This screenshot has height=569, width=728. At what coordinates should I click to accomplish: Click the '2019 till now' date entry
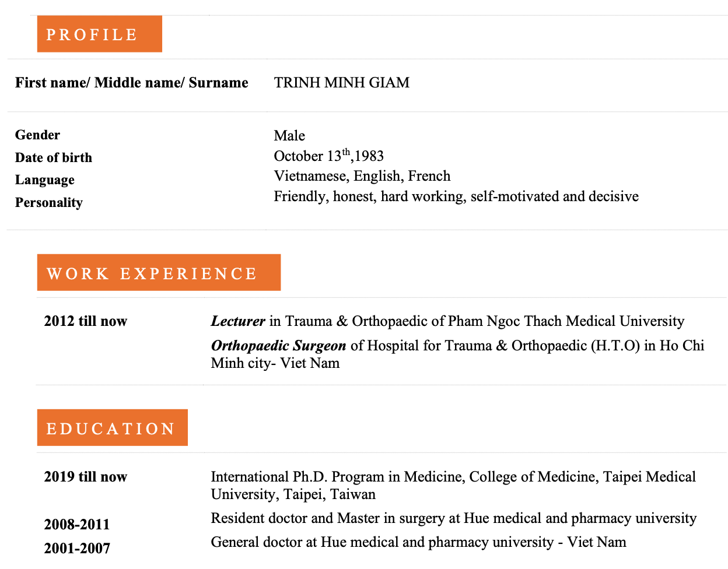point(86,477)
